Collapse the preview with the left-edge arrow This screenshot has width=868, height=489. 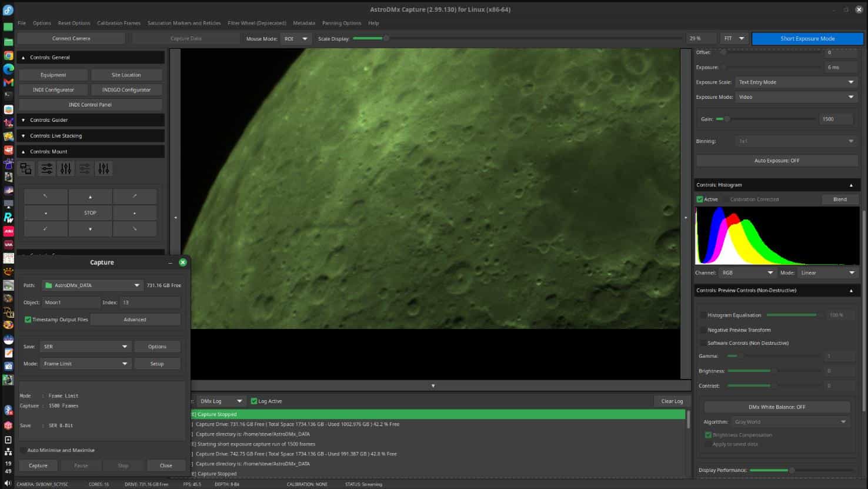(x=175, y=217)
